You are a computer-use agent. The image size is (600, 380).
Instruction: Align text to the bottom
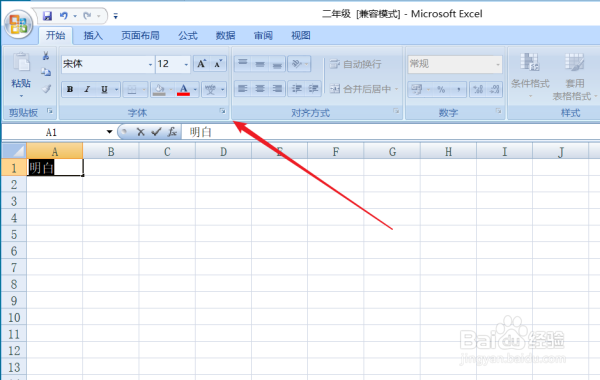pos(277,64)
